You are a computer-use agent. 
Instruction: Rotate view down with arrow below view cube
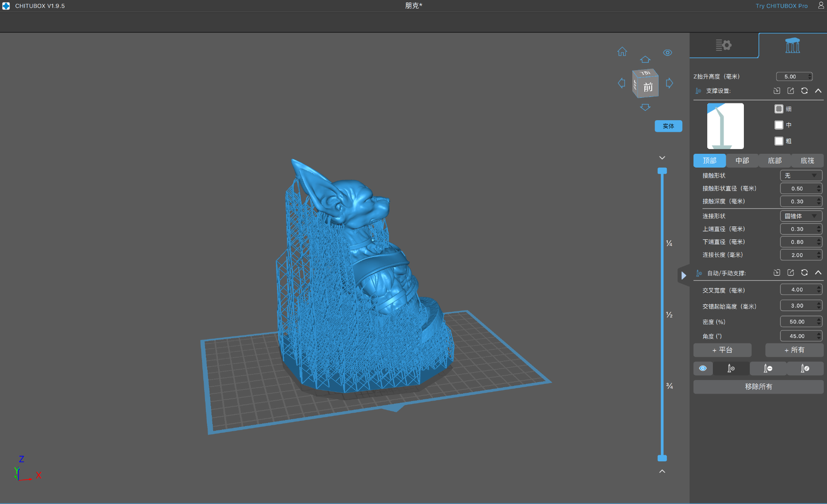(x=645, y=107)
